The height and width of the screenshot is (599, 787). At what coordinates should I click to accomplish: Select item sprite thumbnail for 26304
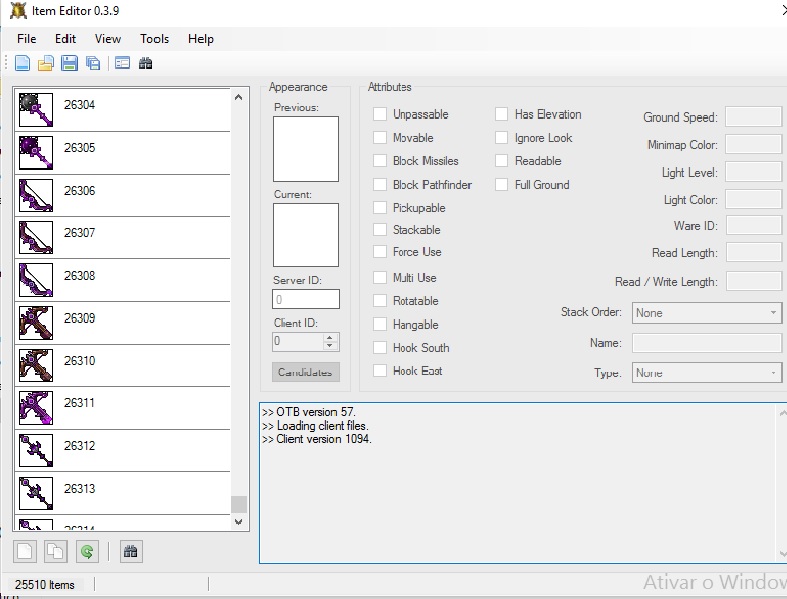(36, 110)
